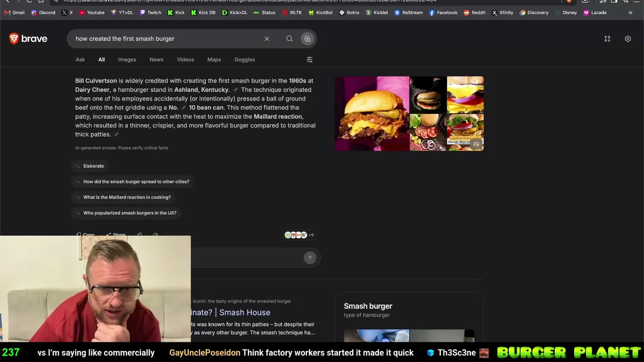Switch to the Videos tab
Image resolution: width=644 pixels, height=362 pixels.
point(185,59)
